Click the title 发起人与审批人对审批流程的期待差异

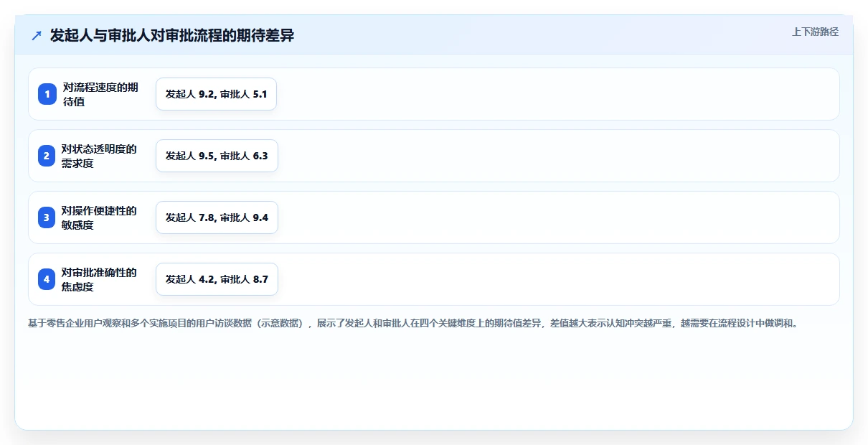pos(172,36)
